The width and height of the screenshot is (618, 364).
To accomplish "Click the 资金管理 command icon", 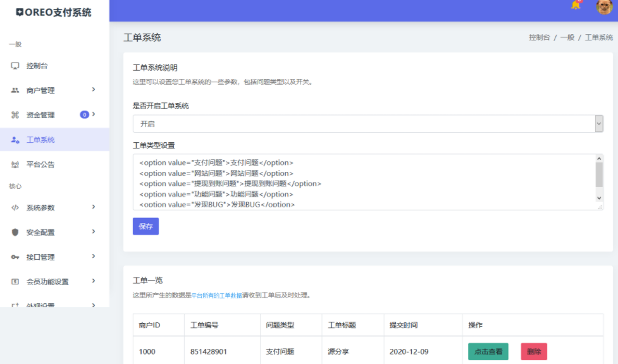I will point(15,115).
